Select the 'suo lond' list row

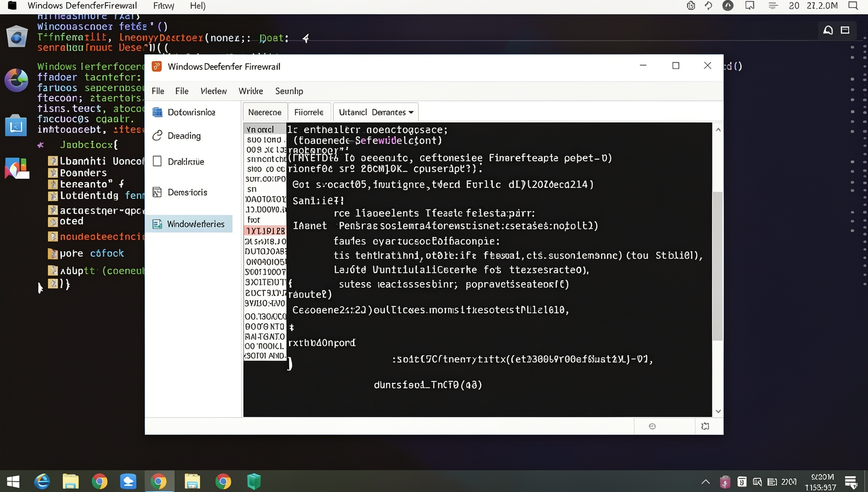coord(265,140)
